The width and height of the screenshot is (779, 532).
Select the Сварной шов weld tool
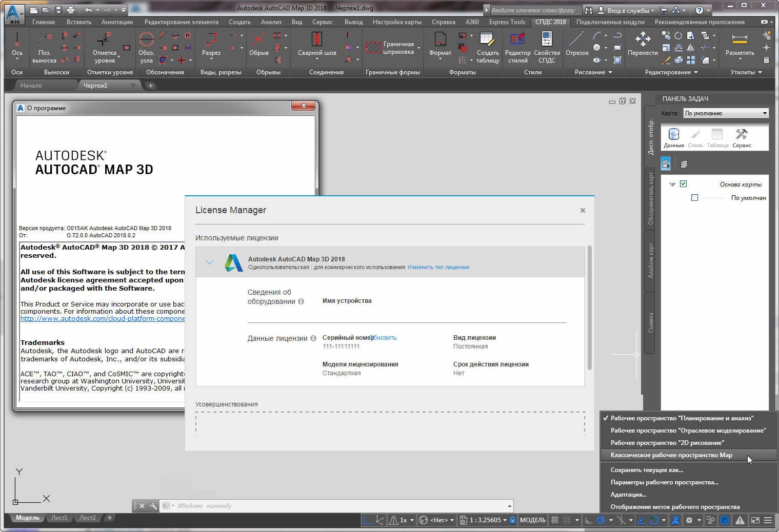[317, 45]
